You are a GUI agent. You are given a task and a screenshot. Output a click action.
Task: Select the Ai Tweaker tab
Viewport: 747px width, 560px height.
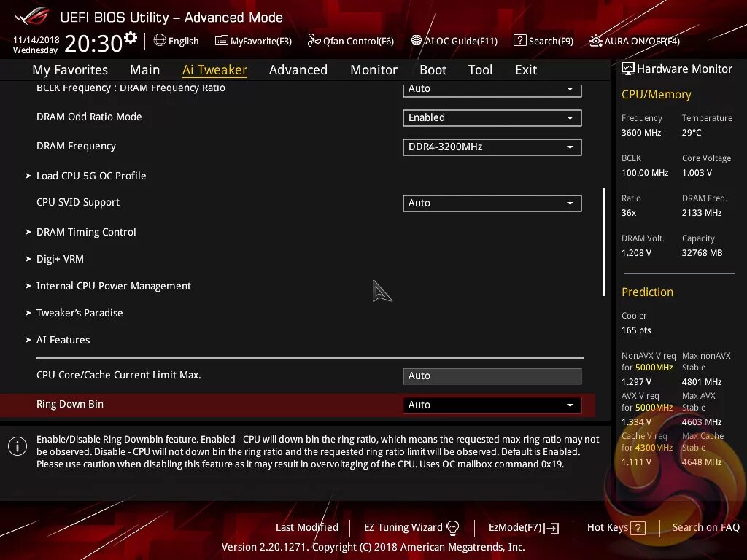tap(215, 70)
